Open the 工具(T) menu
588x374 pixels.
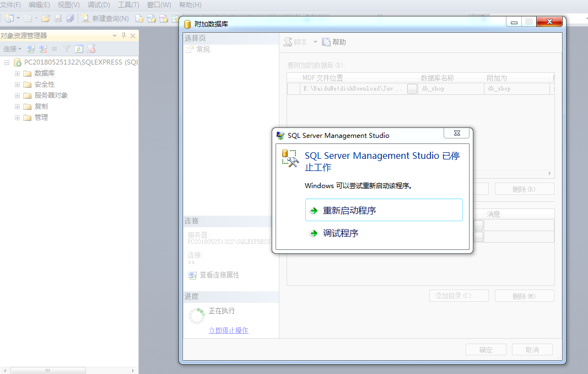(x=128, y=5)
